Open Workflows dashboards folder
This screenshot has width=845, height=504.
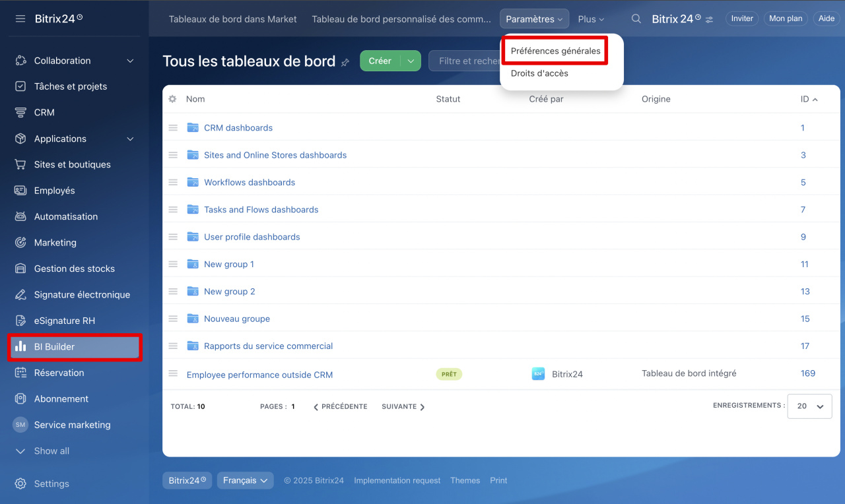250,183
